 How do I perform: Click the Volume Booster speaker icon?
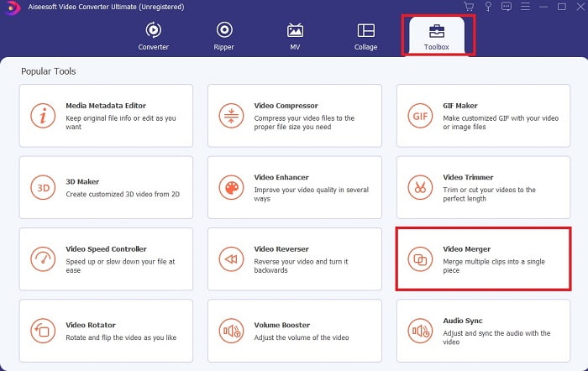click(231, 331)
